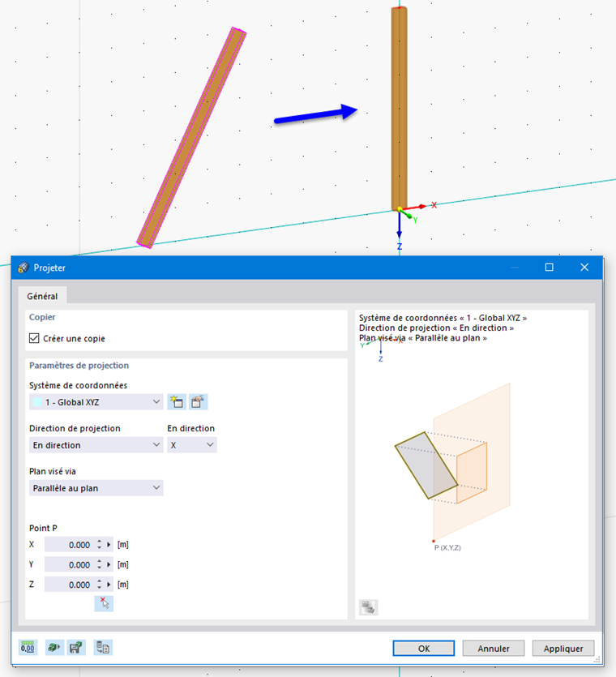
Task: Open the arrow menu beside Point P X field
Action: 109,545
